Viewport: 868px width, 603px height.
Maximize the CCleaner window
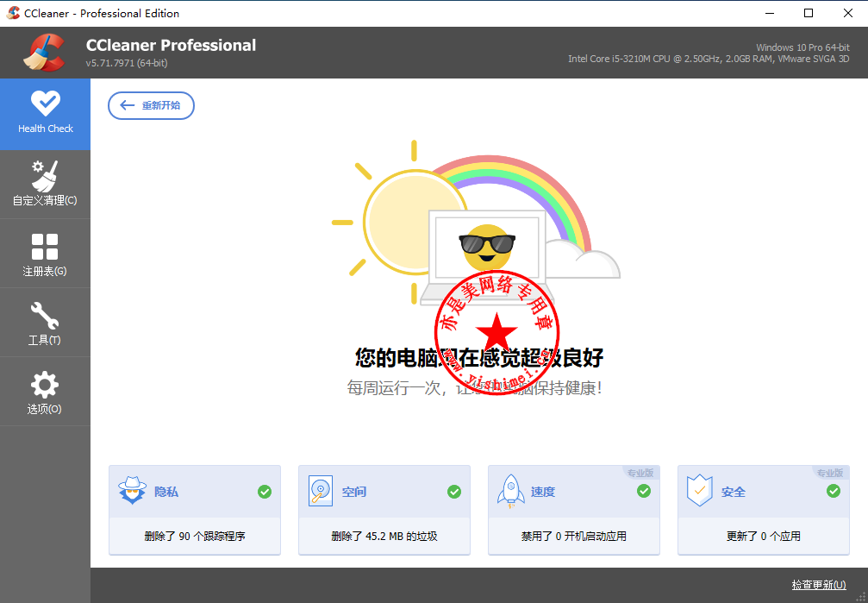[809, 13]
